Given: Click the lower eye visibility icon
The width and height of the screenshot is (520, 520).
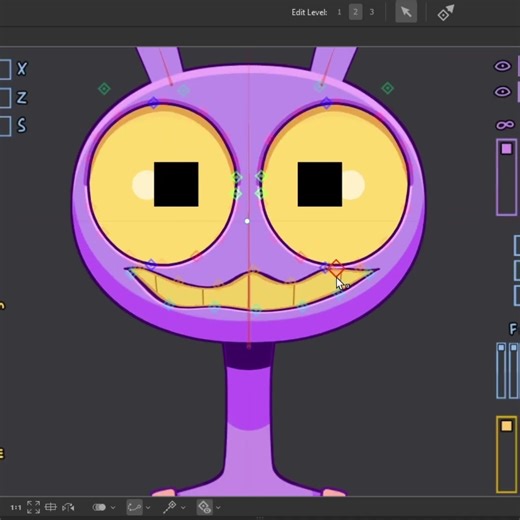Looking at the screenshot, I should point(502,91).
